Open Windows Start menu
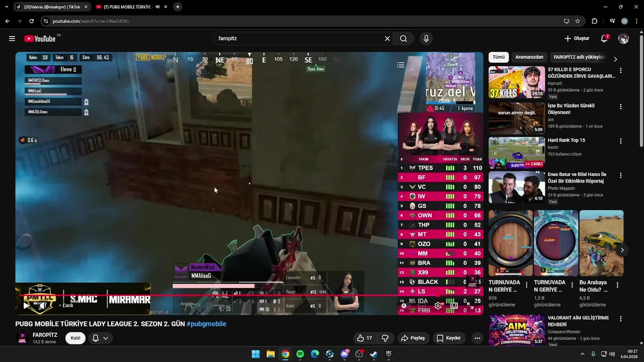644x362 pixels. [256, 354]
